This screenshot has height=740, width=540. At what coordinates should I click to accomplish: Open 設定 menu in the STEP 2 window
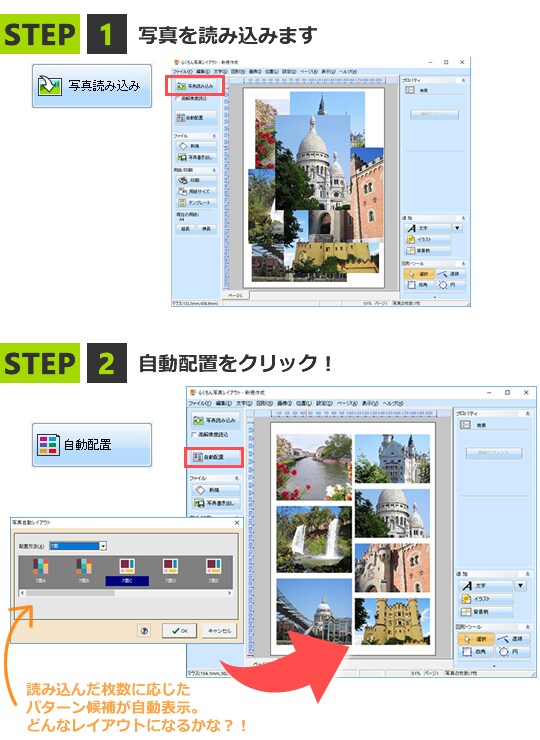click(324, 404)
